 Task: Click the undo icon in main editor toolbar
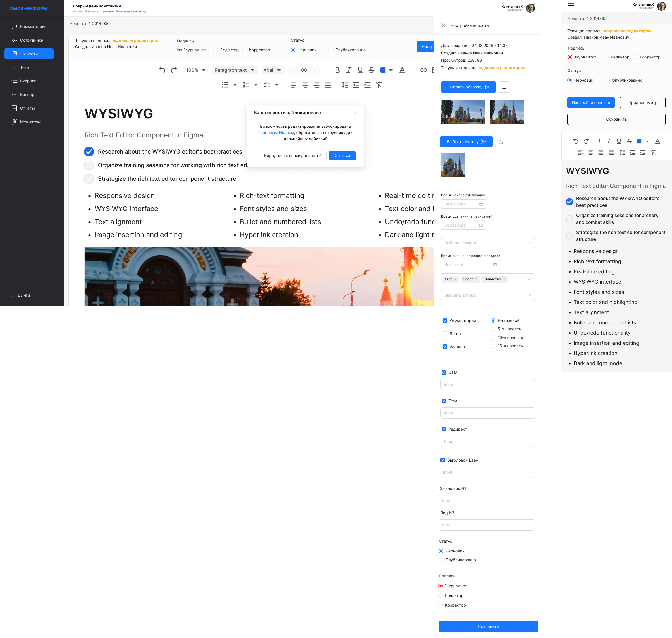point(162,70)
